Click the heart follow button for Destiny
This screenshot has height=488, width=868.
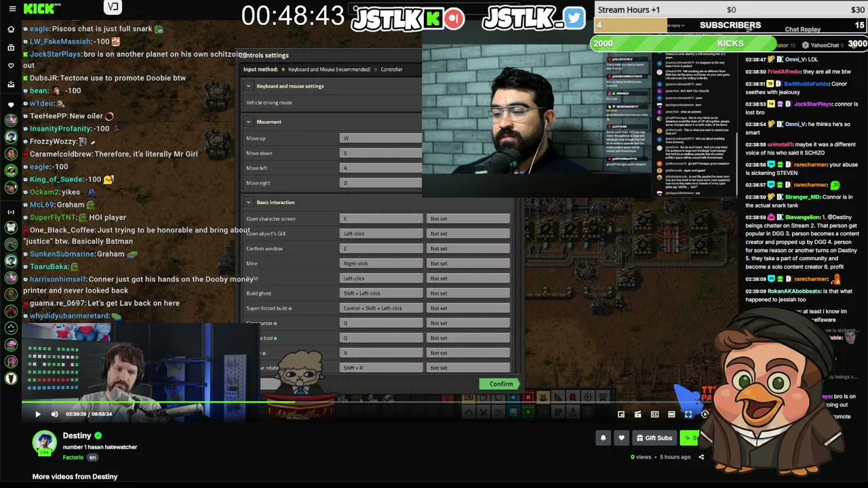pyautogui.click(x=621, y=438)
